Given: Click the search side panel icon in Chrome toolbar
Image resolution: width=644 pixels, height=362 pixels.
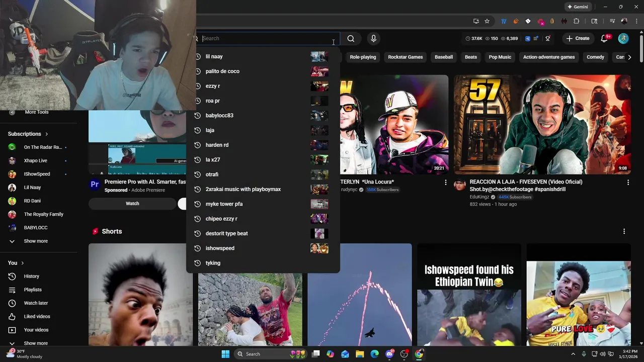Looking at the screenshot, I should click(x=594, y=21).
